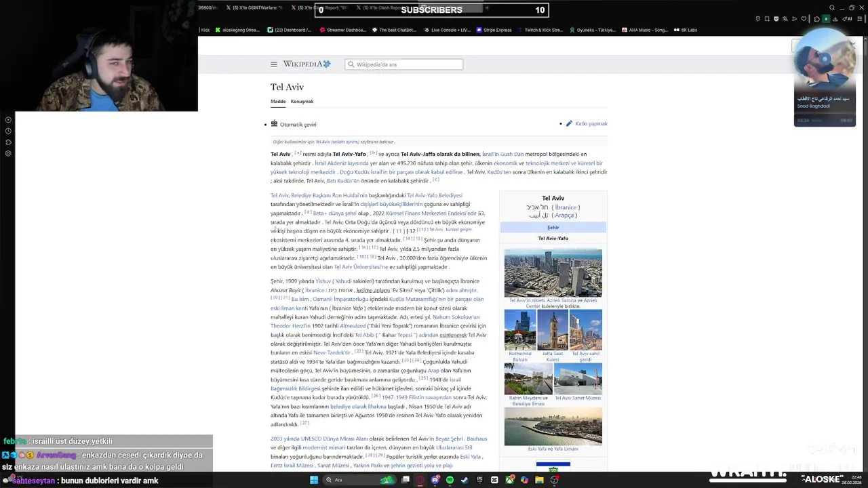Open the Neve Tzedek'tir link
The width and height of the screenshot is (868, 488).
(x=332, y=352)
